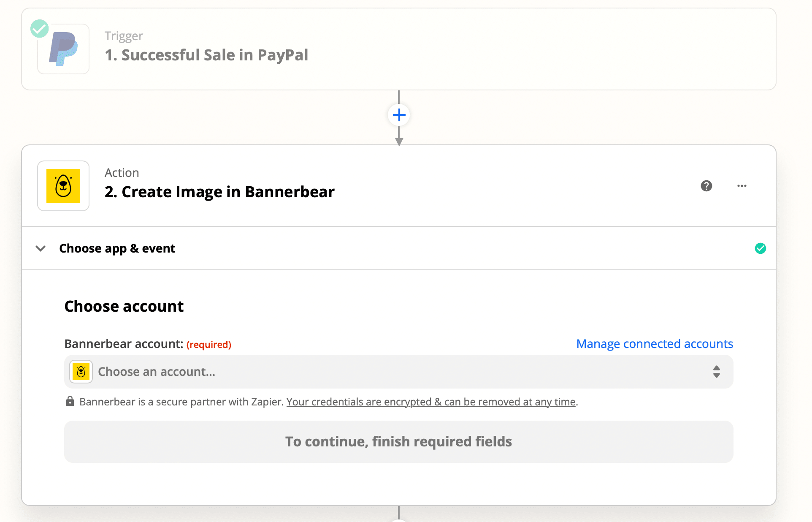
Task: Click the Choose app & event section label
Action: click(x=117, y=248)
